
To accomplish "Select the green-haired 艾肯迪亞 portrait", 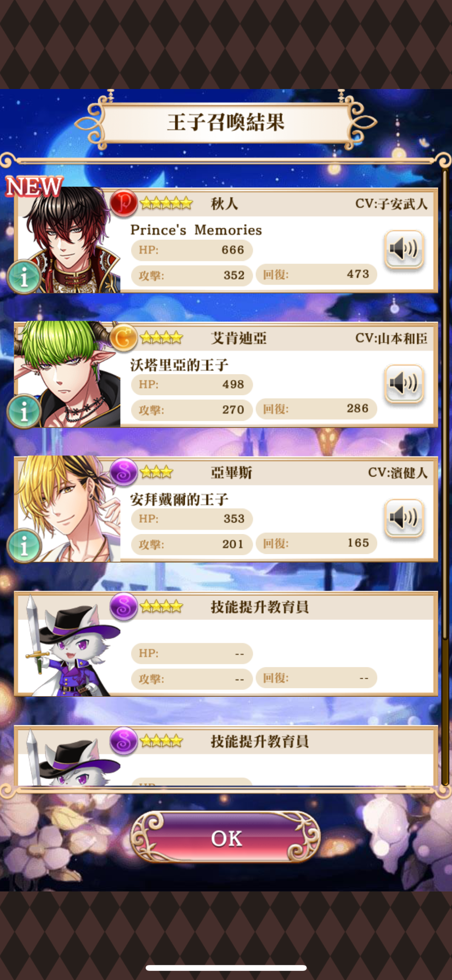I will pyautogui.click(x=67, y=375).
